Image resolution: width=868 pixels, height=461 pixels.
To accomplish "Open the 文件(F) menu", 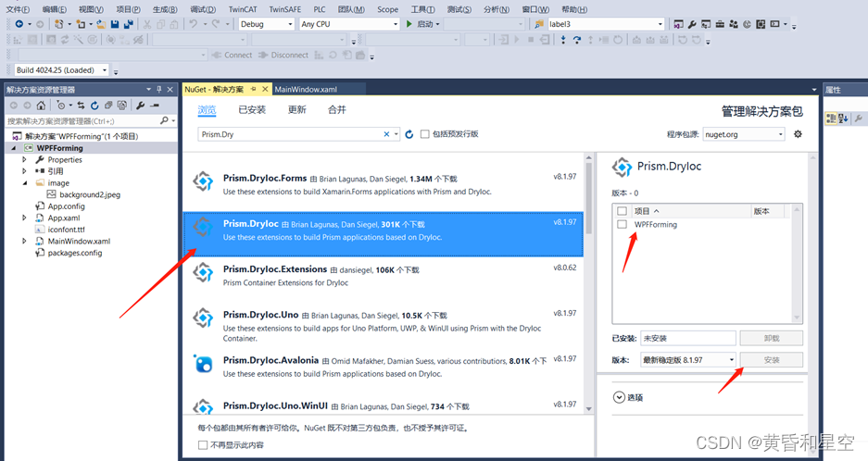I will tap(18, 9).
